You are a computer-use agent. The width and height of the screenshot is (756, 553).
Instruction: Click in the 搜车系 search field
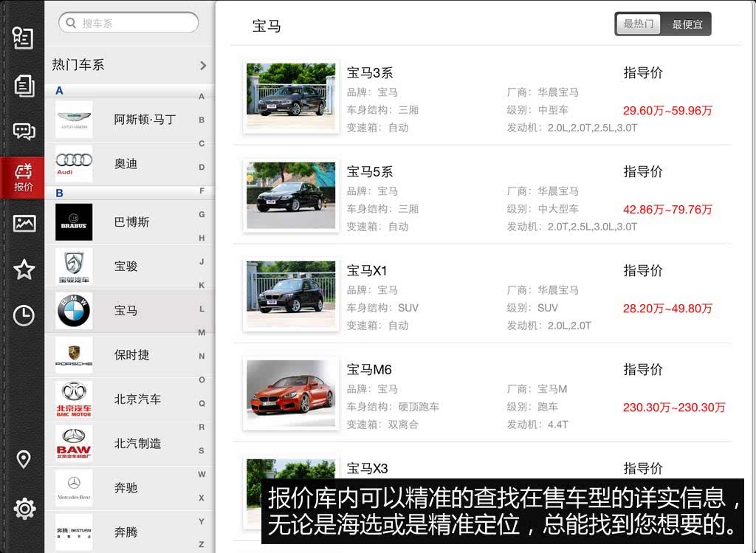click(x=128, y=23)
